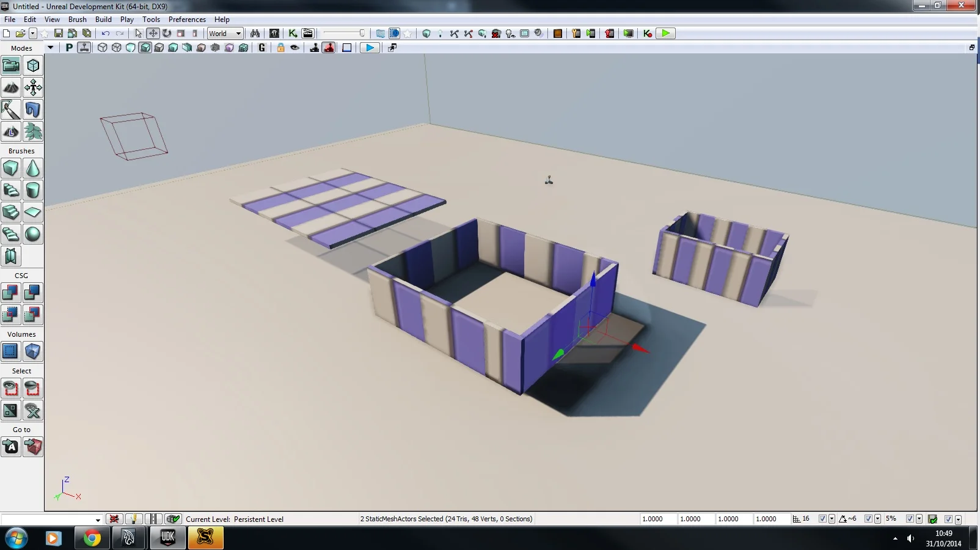Toggle realtime viewport button
The image size is (980, 550).
point(84,48)
